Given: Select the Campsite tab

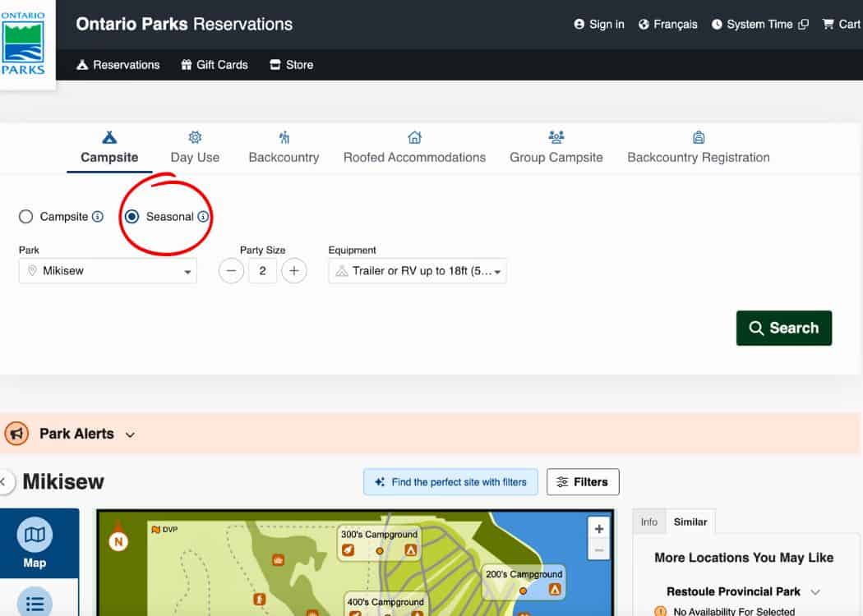Looking at the screenshot, I should pyautogui.click(x=109, y=148).
